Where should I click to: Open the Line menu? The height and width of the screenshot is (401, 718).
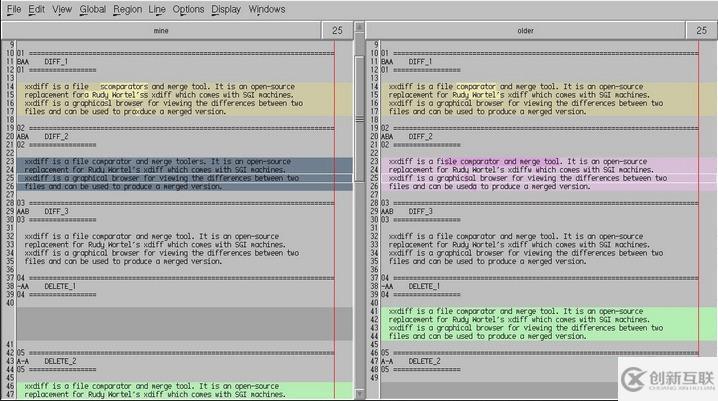[x=157, y=9]
